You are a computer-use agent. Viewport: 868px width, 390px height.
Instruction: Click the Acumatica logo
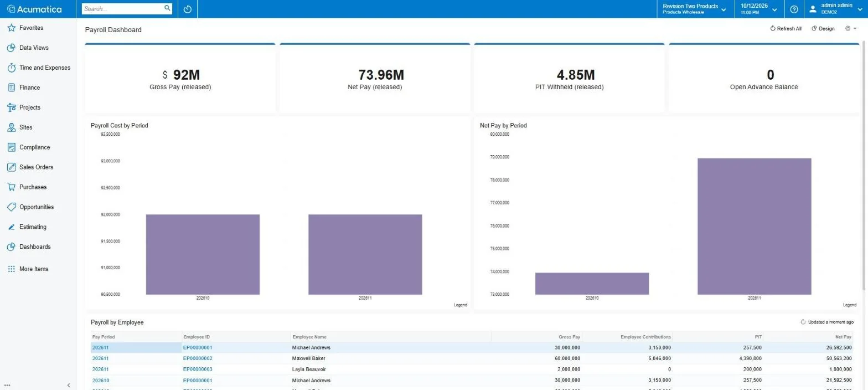click(34, 9)
